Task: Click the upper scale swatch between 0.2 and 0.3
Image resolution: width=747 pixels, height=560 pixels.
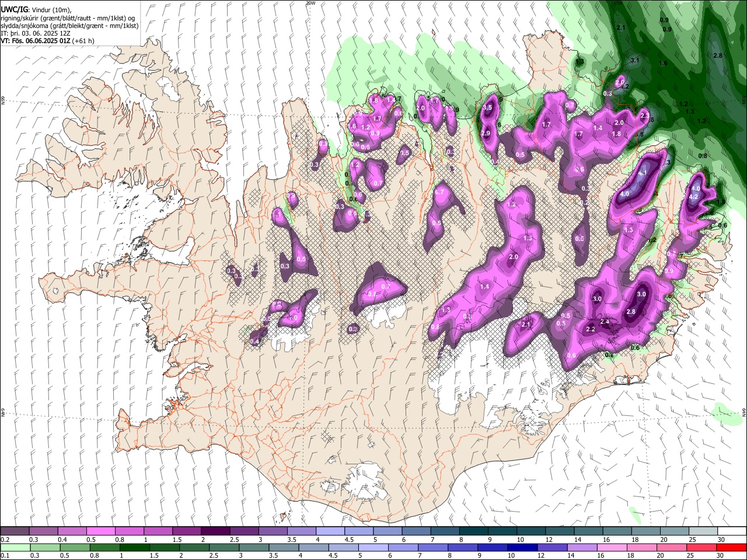Action: [15, 531]
